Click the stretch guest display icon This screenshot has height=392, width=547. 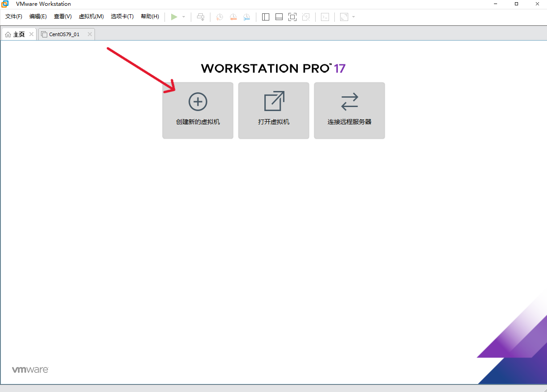click(x=344, y=17)
